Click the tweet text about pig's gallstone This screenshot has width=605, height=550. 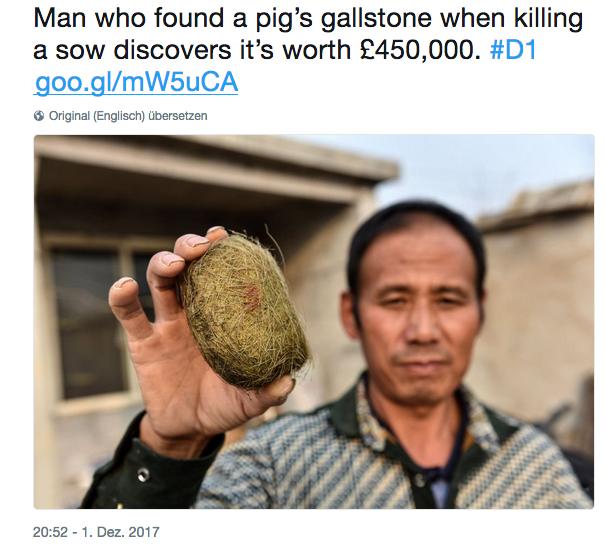click(x=308, y=34)
